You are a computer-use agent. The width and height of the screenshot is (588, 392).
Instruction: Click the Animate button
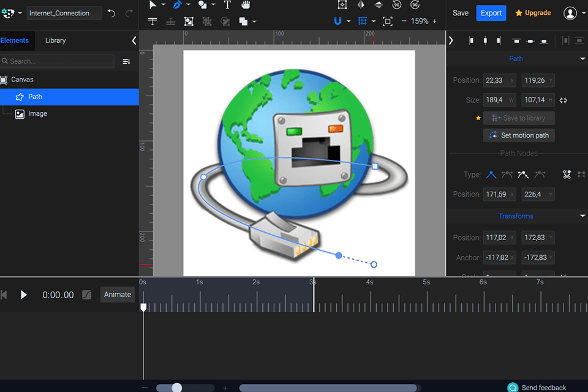pos(118,295)
